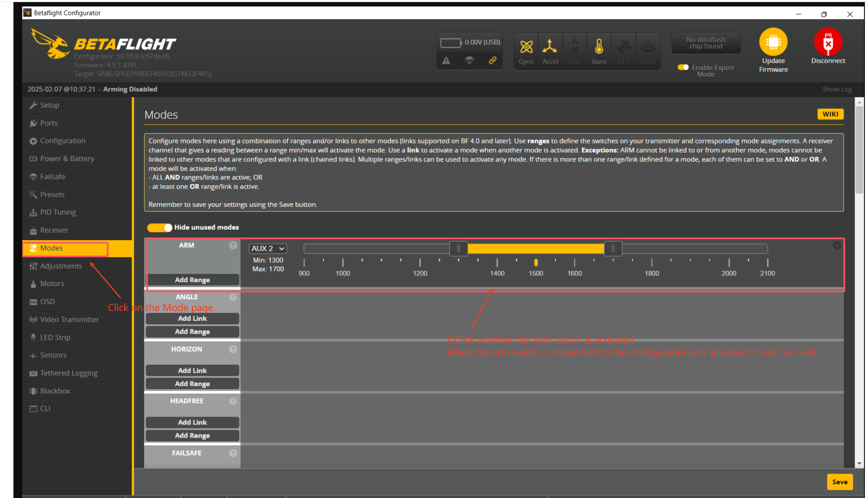Screen dimensions: 868x498
Task: Add Range to HEADFREE mode
Action: point(192,436)
